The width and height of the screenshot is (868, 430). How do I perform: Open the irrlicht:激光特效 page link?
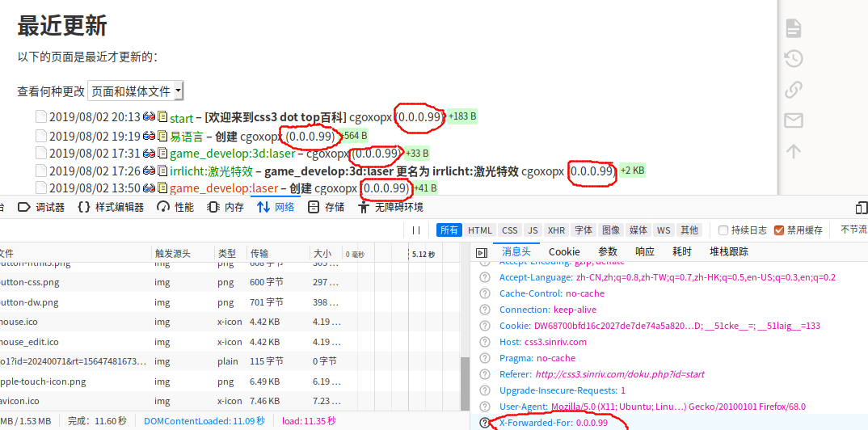(212, 171)
